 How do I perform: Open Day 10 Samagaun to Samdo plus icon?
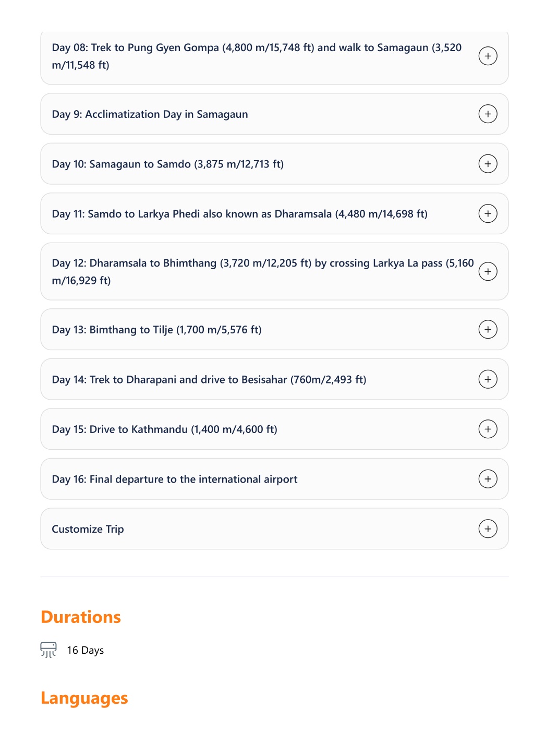pyautogui.click(x=488, y=164)
